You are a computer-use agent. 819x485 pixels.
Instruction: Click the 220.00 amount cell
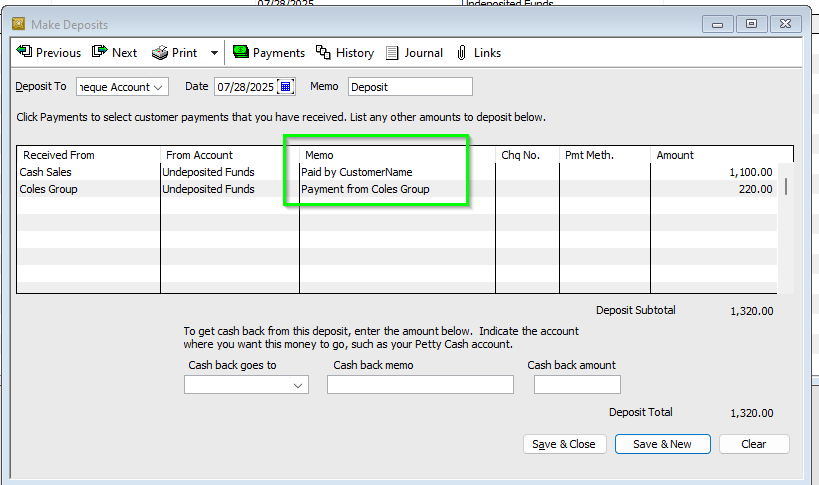[713, 189]
